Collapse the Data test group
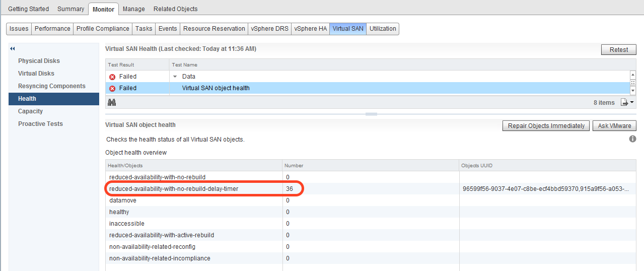Viewport: 644px width, 271px height. (x=175, y=77)
